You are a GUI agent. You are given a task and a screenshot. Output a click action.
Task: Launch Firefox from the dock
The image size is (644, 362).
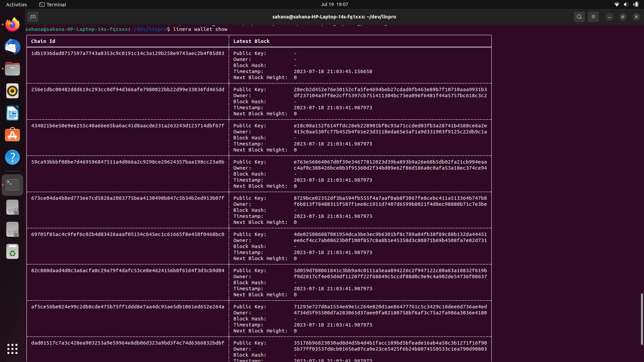click(12, 24)
